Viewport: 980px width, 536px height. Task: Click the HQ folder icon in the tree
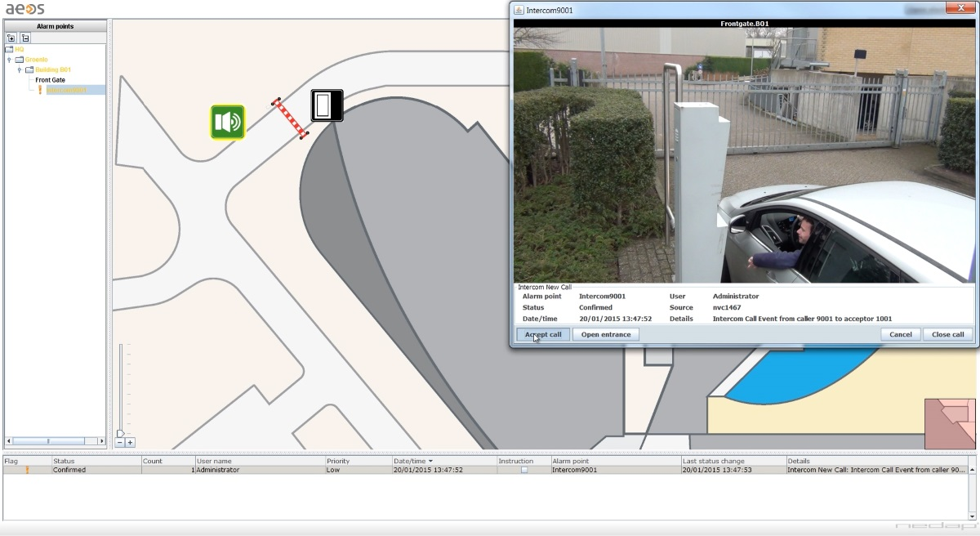click(x=10, y=48)
